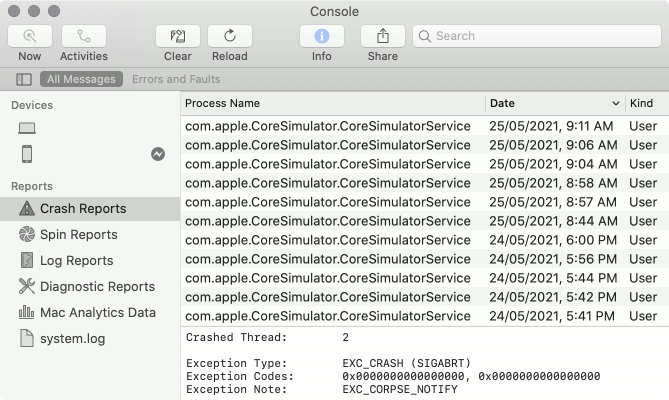Sort by the Process Name column

click(333, 103)
